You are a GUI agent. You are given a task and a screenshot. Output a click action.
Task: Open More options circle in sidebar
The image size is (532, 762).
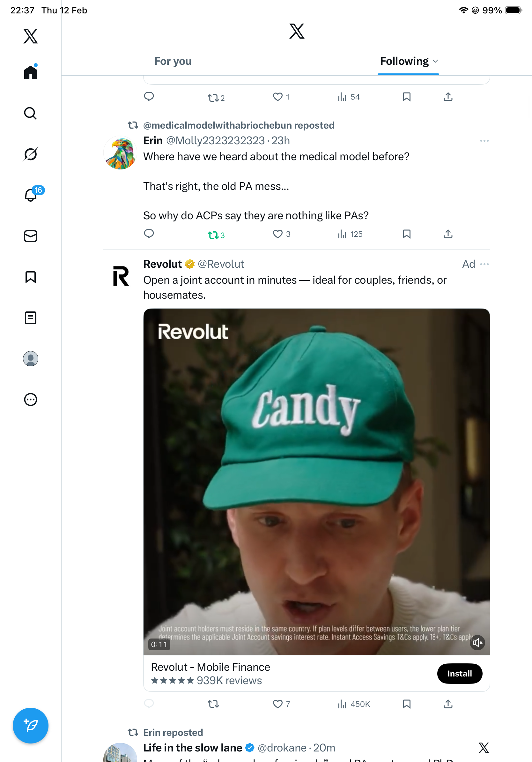click(30, 400)
